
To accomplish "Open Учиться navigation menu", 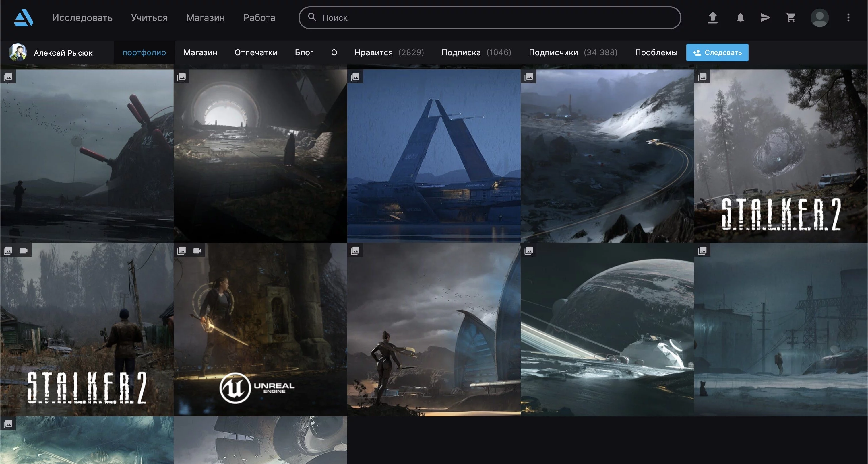I will [149, 17].
